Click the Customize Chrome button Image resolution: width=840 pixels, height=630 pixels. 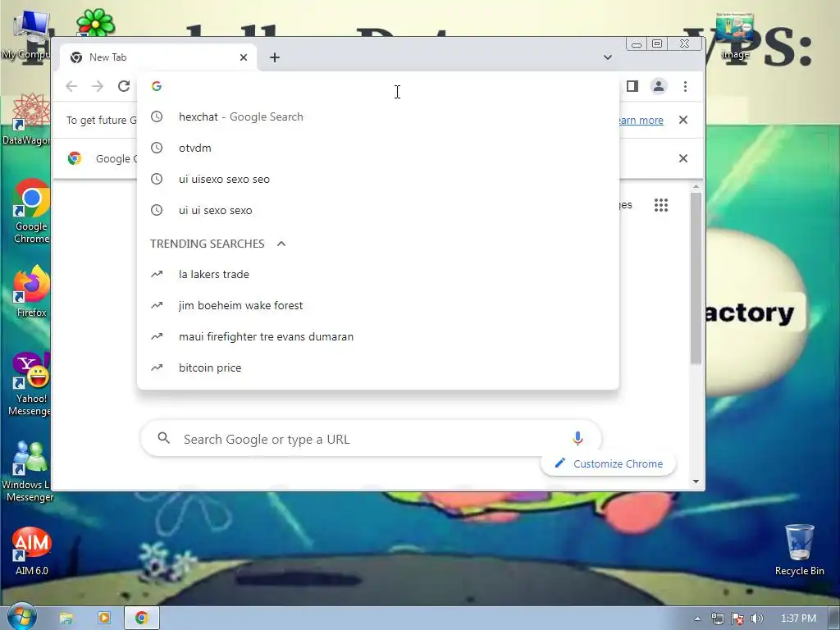(609, 463)
